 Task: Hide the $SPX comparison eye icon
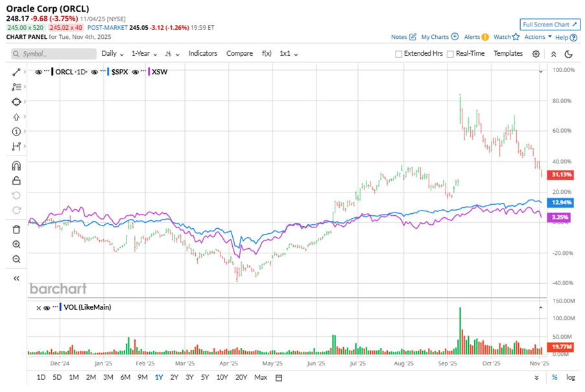pos(95,72)
